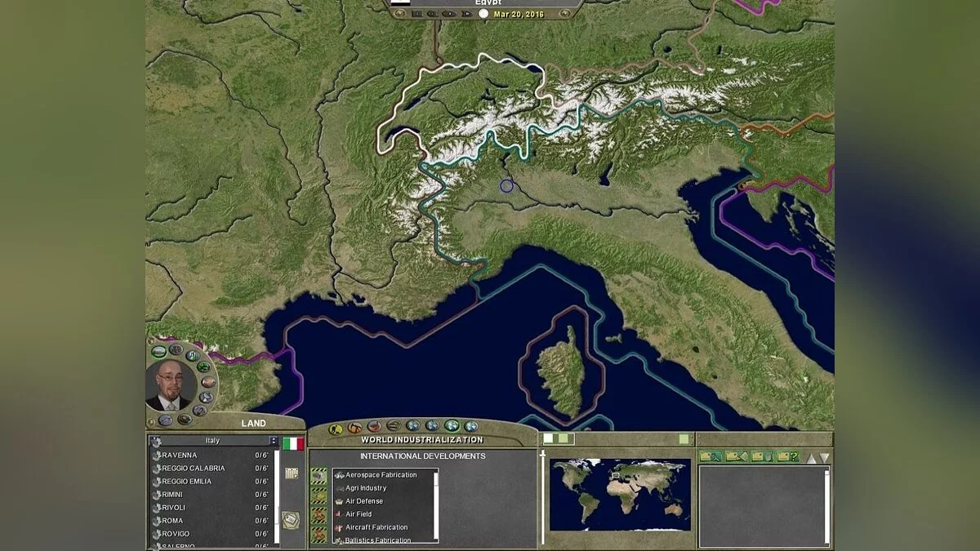
Task: Click the Italian flag icon
Action: [x=293, y=443]
